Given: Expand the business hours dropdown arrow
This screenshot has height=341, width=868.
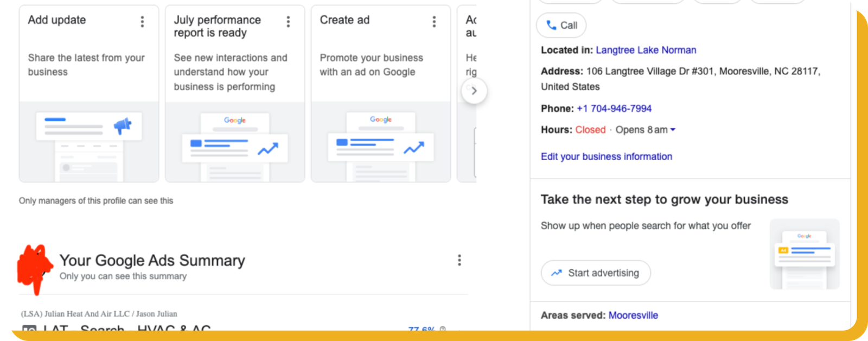Looking at the screenshot, I should [x=673, y=130].
